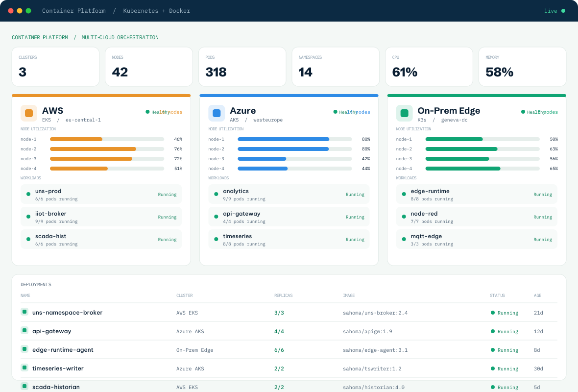
Task: Click image sahoma/edge-agent:3.1
Action: [x=375, y=350]
